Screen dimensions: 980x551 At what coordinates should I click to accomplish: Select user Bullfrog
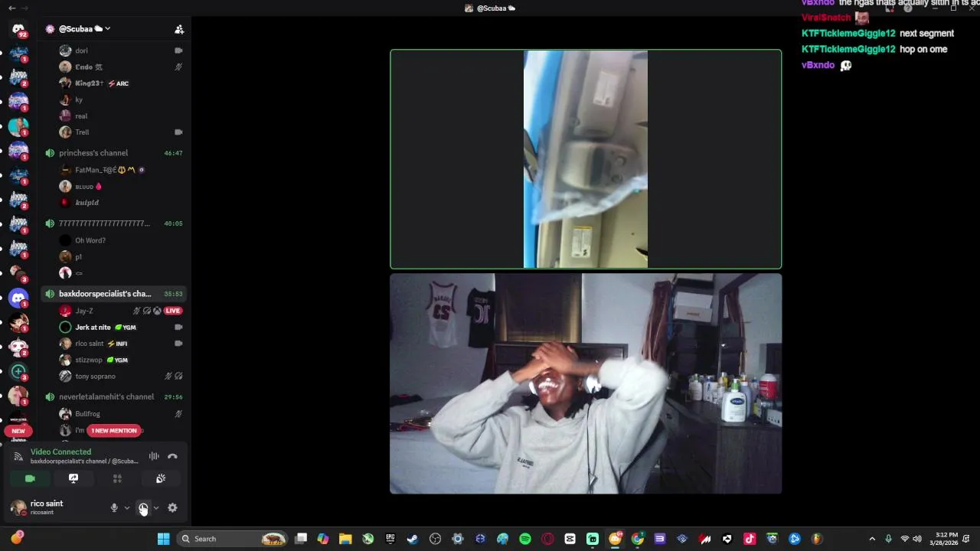(x=122, y=414)
